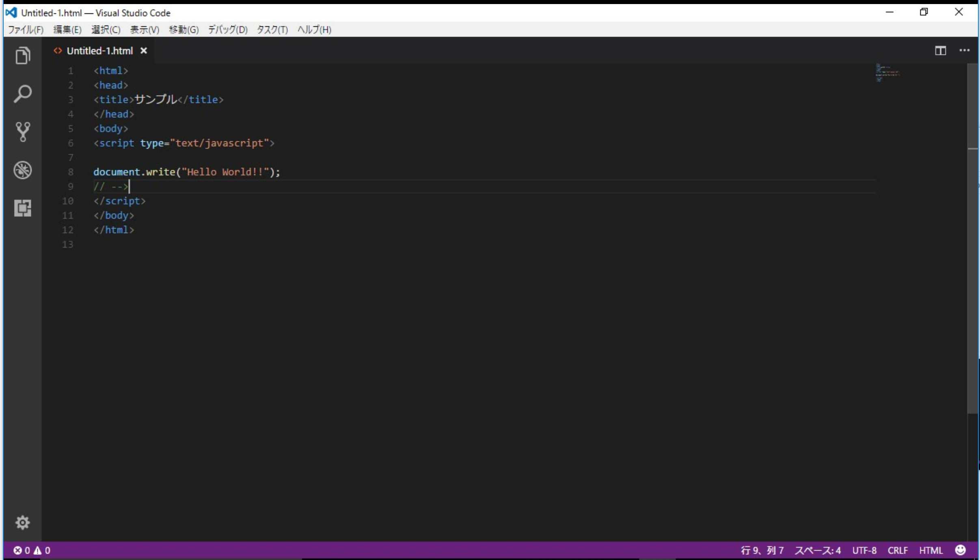Click the Explorer icon in sidebar
Viewport: 980px width, 560px height.
(23, 56)
